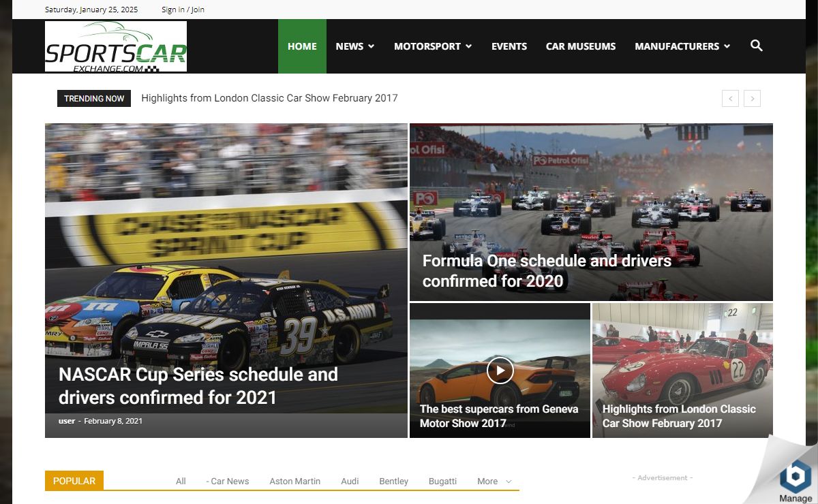Go to the Home menu item
The image size is (818, 504).
pos(302,46)
